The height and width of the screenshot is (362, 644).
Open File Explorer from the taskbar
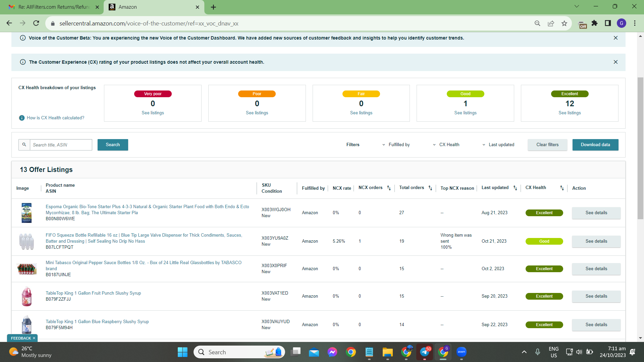click(388, 352)
